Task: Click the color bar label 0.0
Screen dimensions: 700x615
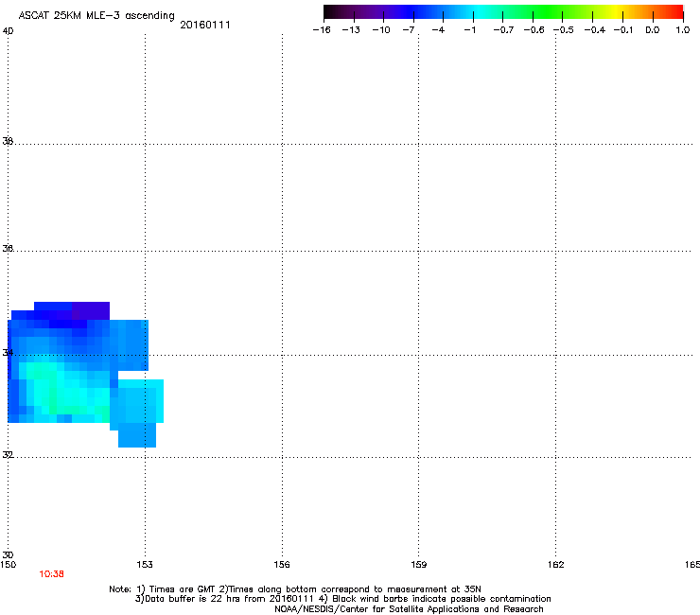Action: 653,30
